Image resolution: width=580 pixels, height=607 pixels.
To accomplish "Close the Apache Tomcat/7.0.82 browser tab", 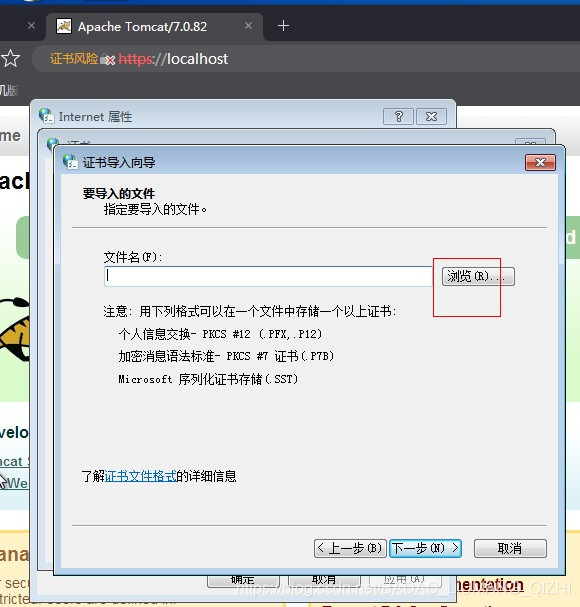I will click(x=249, y=26).
